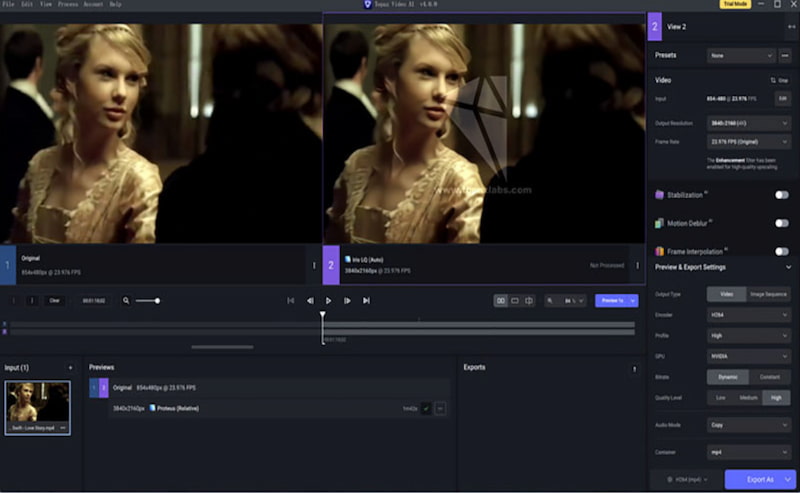This screenshot has width=800, height=493.
Task: Open the File menu
Action: pos(9,4)
